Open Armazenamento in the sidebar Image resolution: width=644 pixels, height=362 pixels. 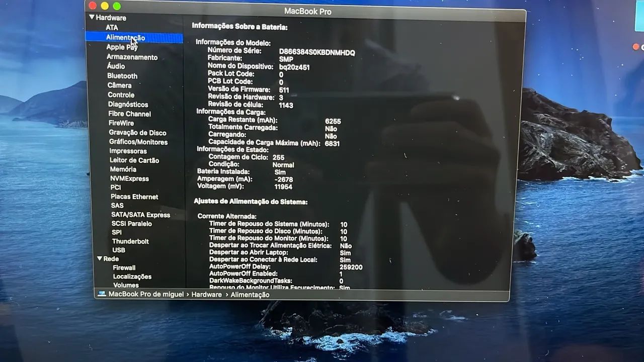point(132,57)
